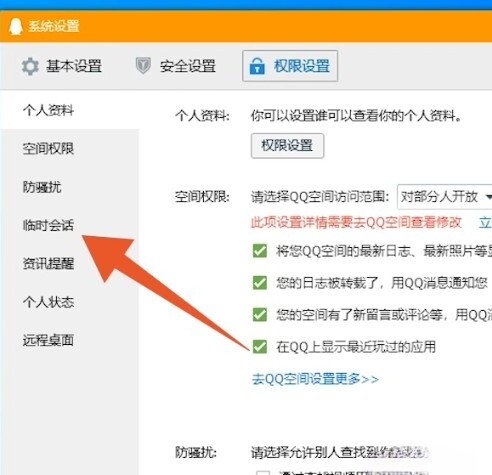Open the 对部分人开放 access range dropdown
This screenshot has width=492, height=475.
click(x=445, y=197)
